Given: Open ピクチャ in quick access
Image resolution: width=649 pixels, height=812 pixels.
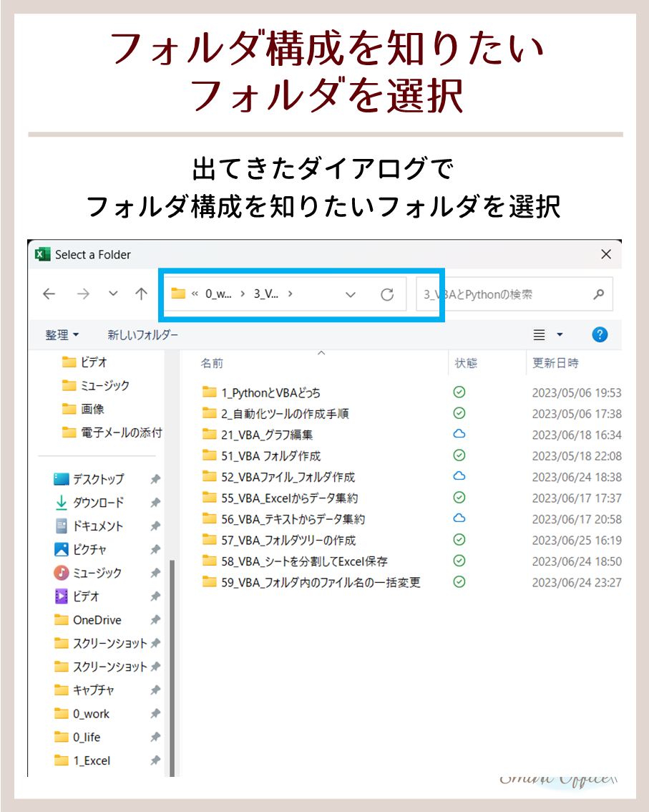Looking at the screenshot, I should coord(80,549).
